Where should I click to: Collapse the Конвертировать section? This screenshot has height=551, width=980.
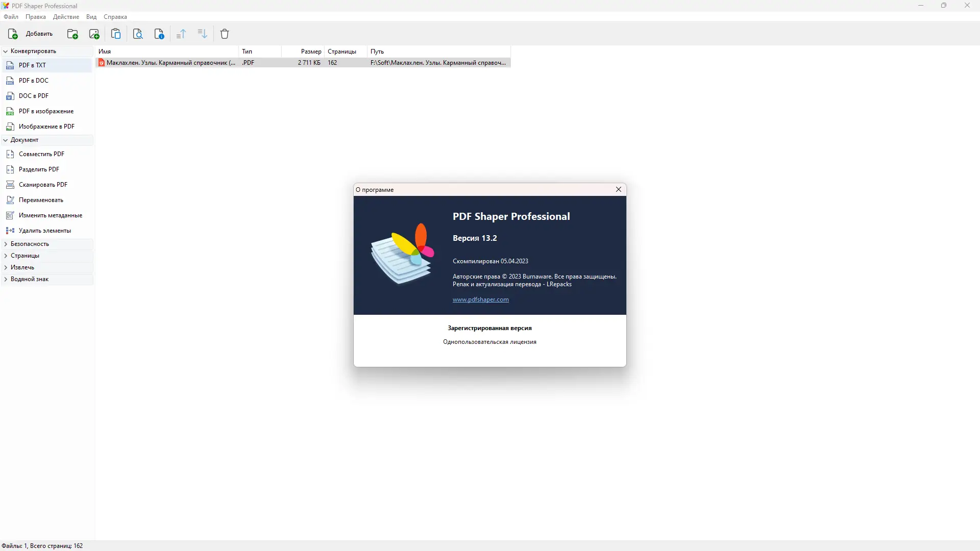click(x=6, y=52)
